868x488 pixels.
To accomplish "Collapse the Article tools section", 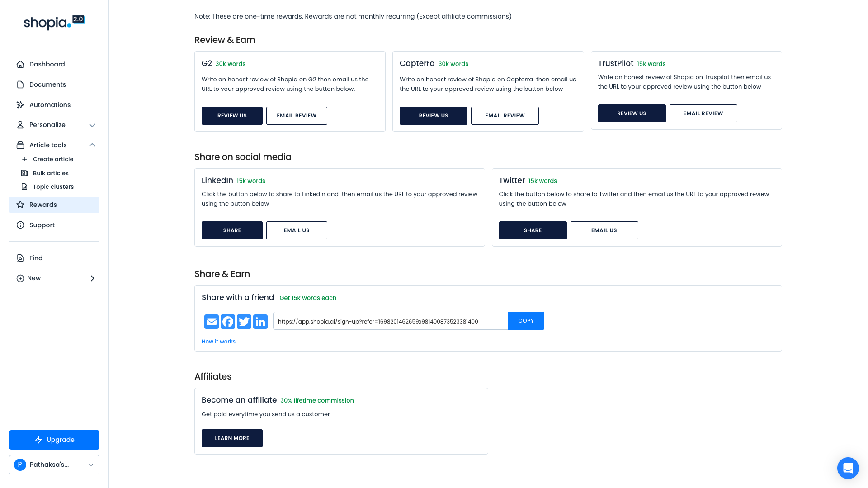I will (92, 145).
